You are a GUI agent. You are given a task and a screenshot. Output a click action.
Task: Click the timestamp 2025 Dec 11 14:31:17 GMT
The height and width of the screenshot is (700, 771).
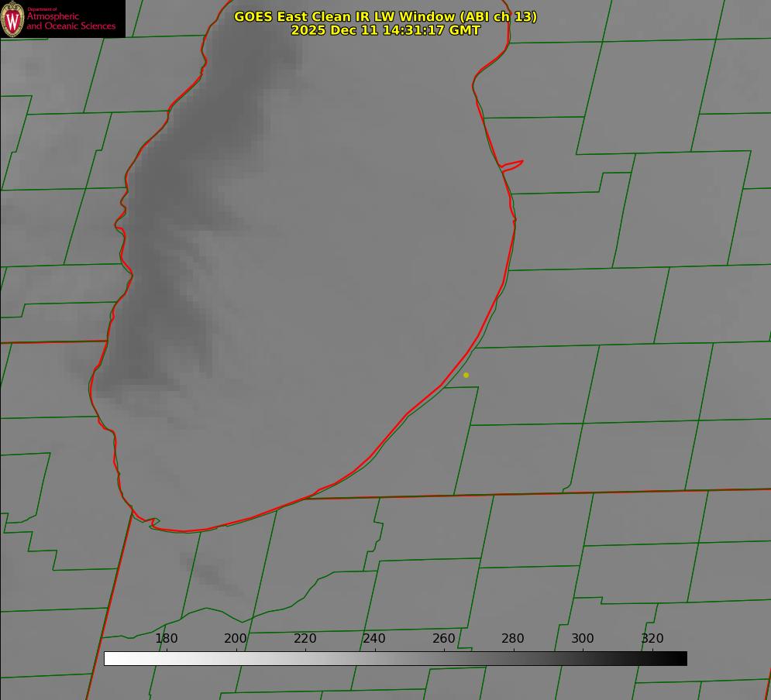(386, 30)
